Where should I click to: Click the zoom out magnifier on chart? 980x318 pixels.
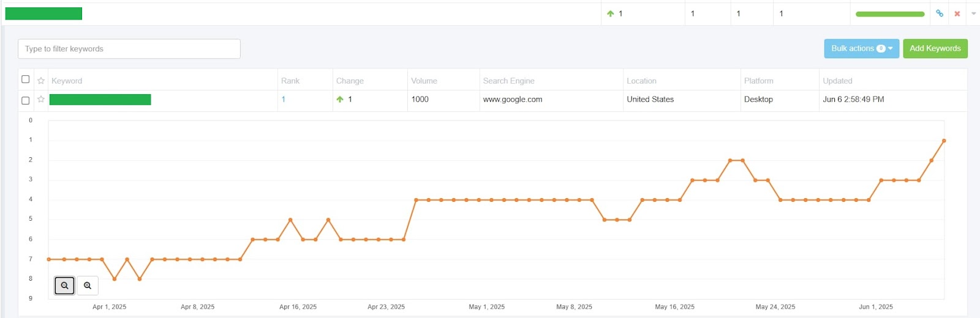(64, 286)
